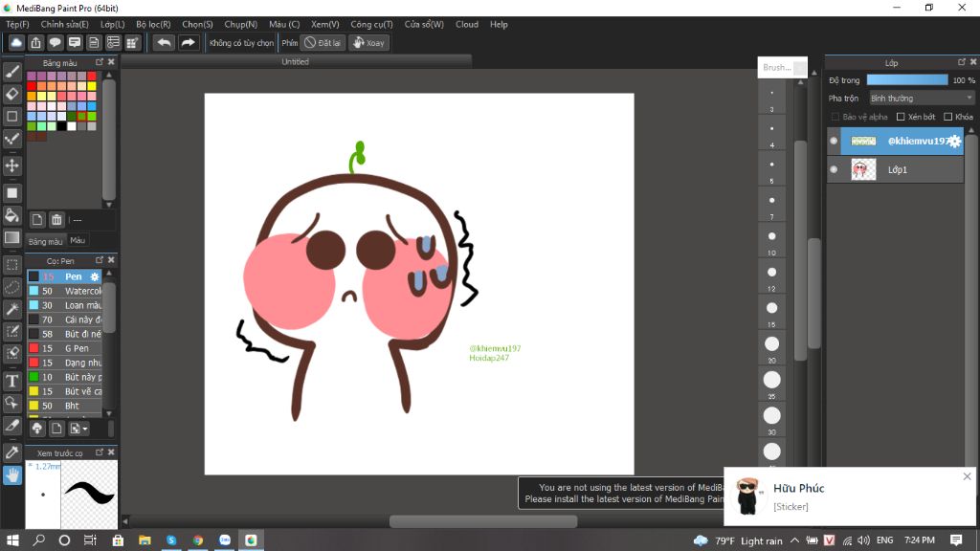Choose the Move tool
Viewport: 980px width, 551px height.
tap(12, 165)
